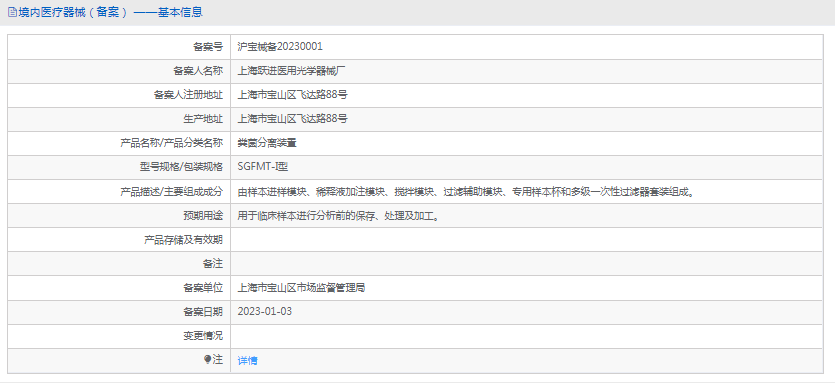Click the address value in 备案人注册地址 row
The image size is (835, 383).
coord(292,95)
